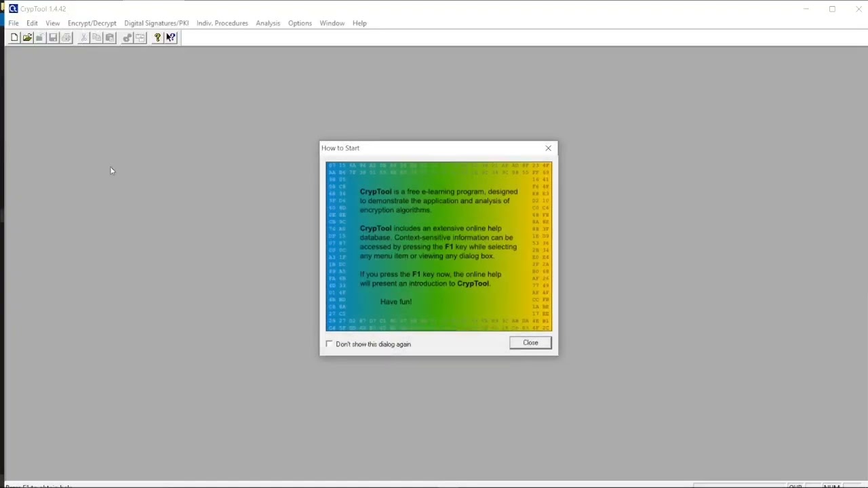Viewport: 868px width, 488px height.
Task: Expand the Options menu
Action: tap(300, 23)
